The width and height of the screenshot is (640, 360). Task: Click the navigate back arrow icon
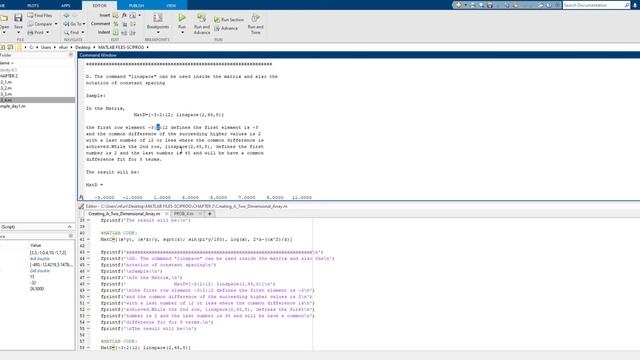click(x=67, y=16)
